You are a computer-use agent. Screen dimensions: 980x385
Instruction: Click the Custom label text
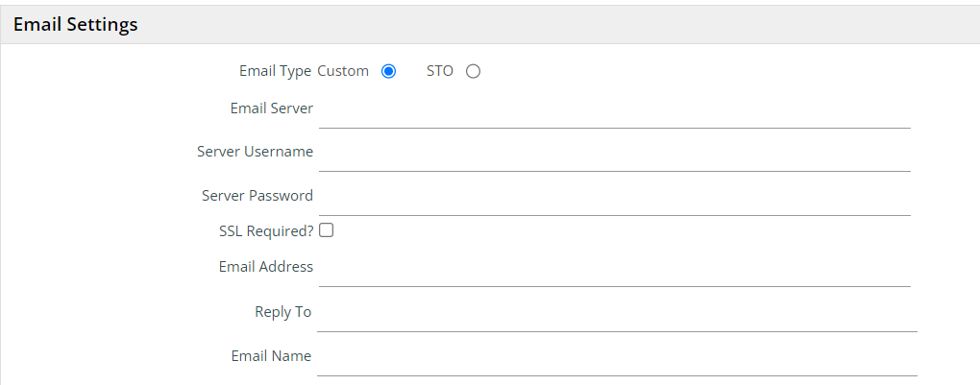tap(343, 71)
